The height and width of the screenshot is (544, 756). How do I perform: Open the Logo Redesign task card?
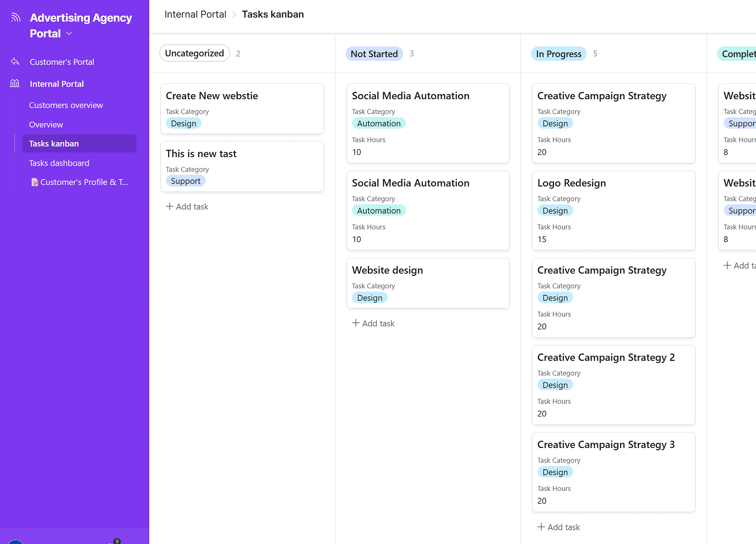571,183
